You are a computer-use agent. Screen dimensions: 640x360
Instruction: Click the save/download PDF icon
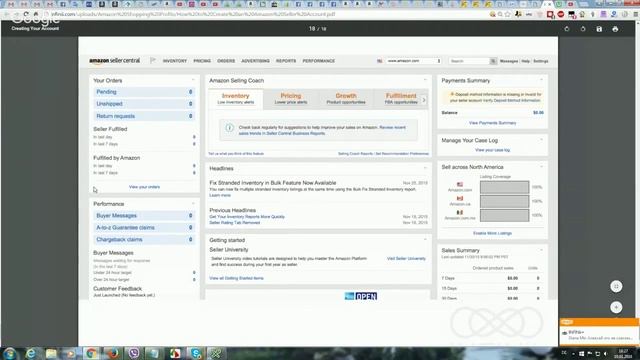pos(599,29)
